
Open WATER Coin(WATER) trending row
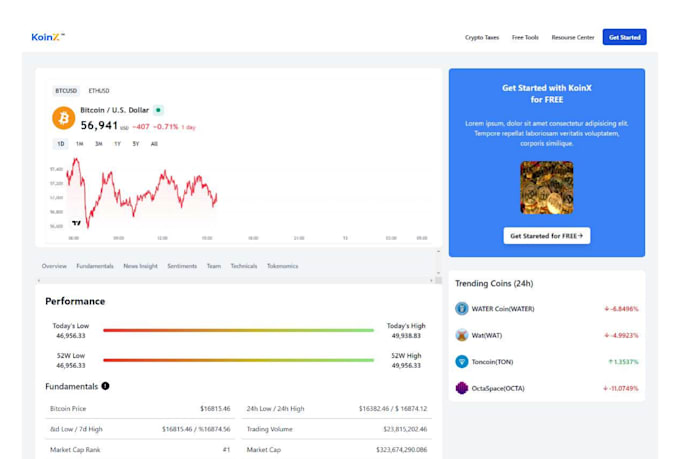pos(546,308)
